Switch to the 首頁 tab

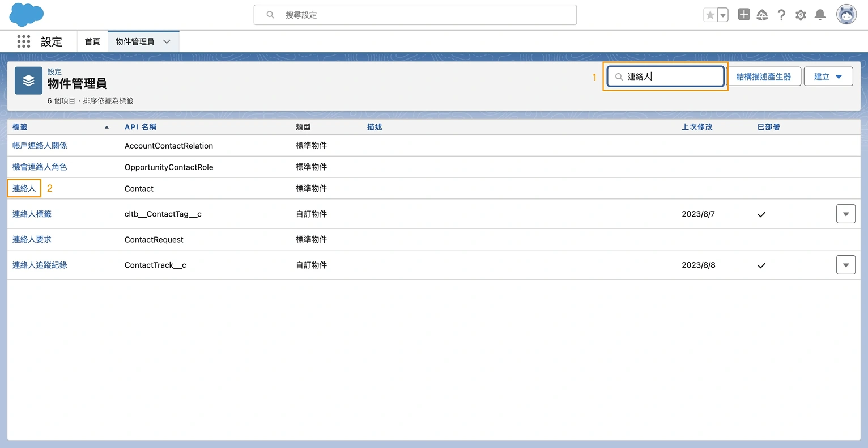pyautogui.click(x=92, y=41)
